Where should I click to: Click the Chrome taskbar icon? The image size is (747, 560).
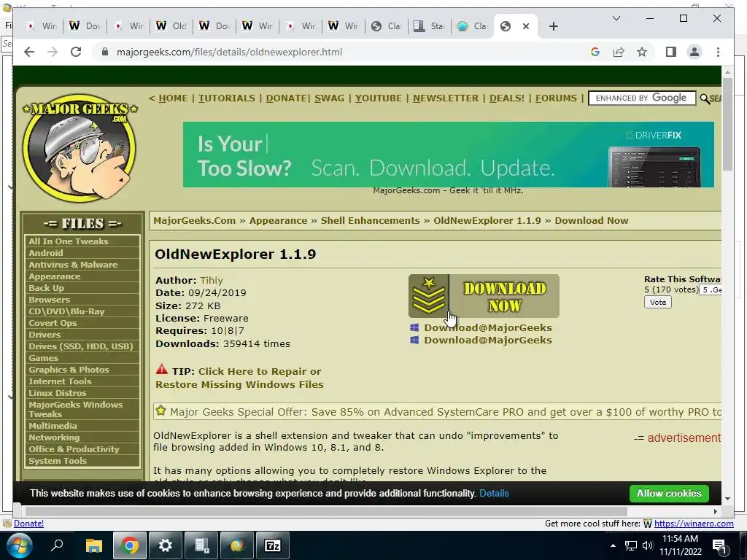[x=129, y=545]
